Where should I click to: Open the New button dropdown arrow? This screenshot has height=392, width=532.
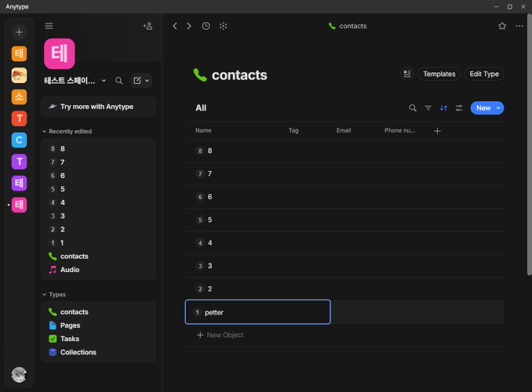click(x=498, y=108)
